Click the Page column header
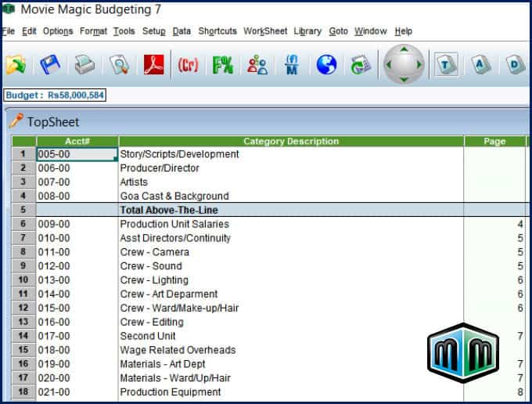Viewport: 532px width, 404px height. 494,141
